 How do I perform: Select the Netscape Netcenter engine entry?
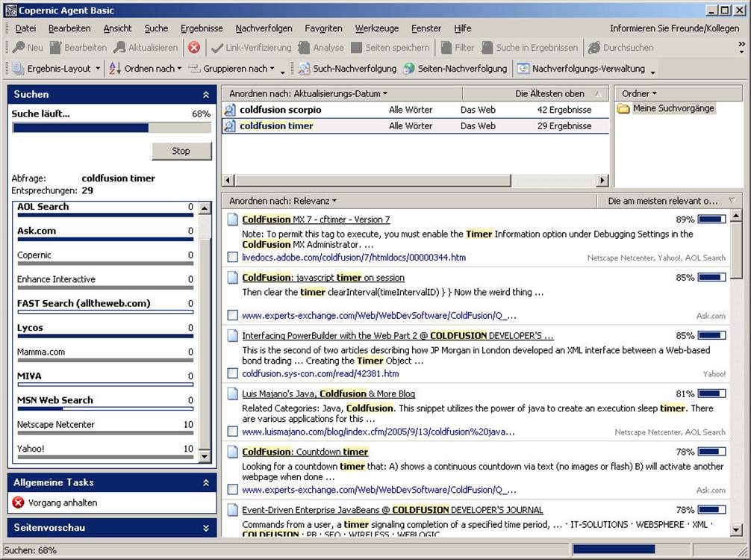tap(105, 427)
